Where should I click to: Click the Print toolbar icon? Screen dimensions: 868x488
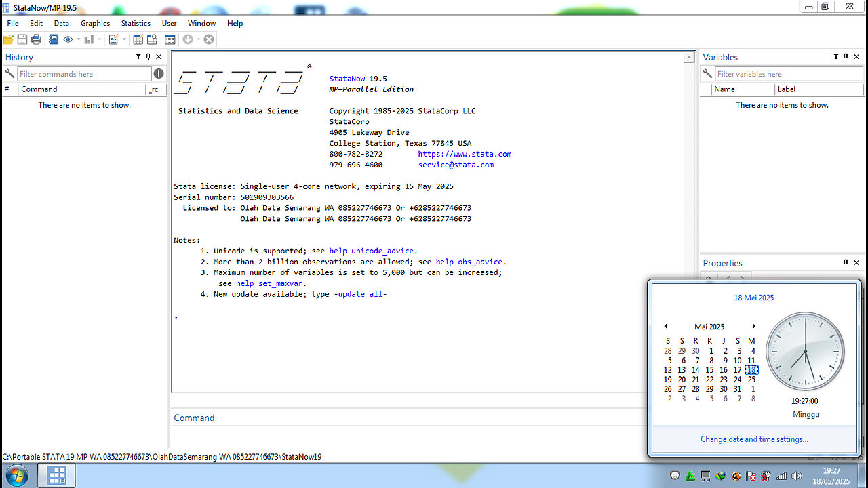pyautogui.click(x=37, y=39)
